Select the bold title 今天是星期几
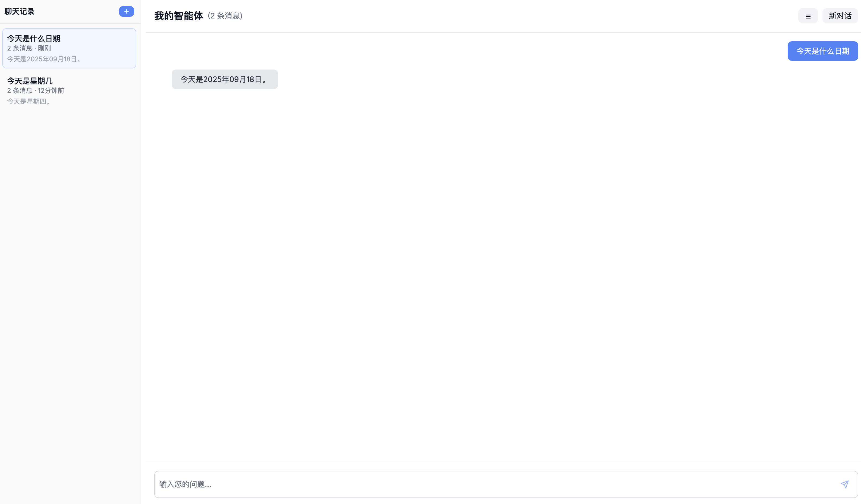The height and width of the screenshot is (504, 861). click(x=30, y=81)
